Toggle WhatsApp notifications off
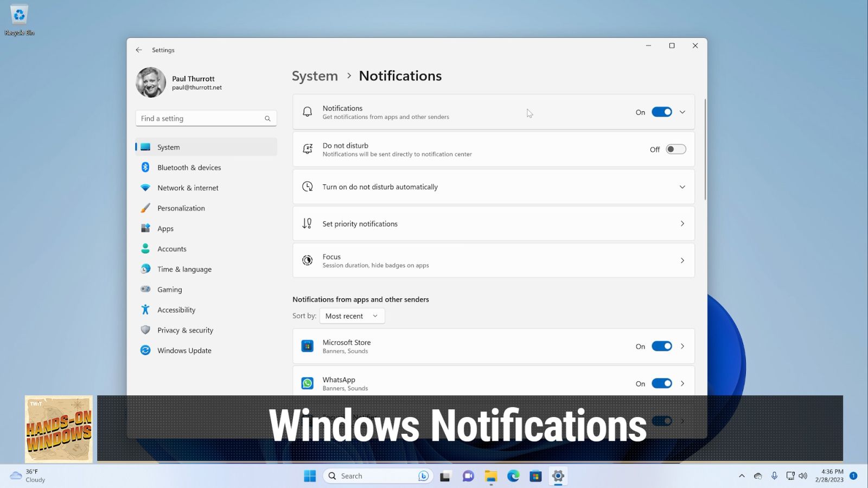 pos(661,383)
